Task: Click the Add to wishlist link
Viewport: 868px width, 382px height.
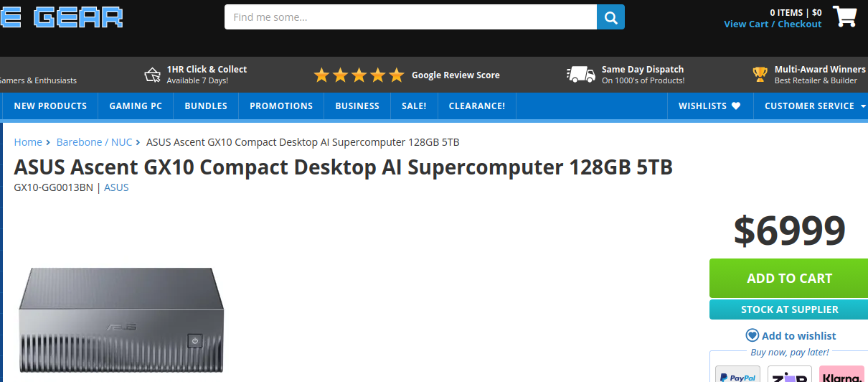Action: tap(798, 335)
